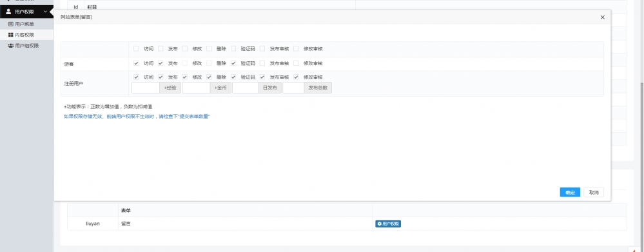Enable 修改审核 for 游客
Viewport: 644px width, 252px height.
point(296,64)
